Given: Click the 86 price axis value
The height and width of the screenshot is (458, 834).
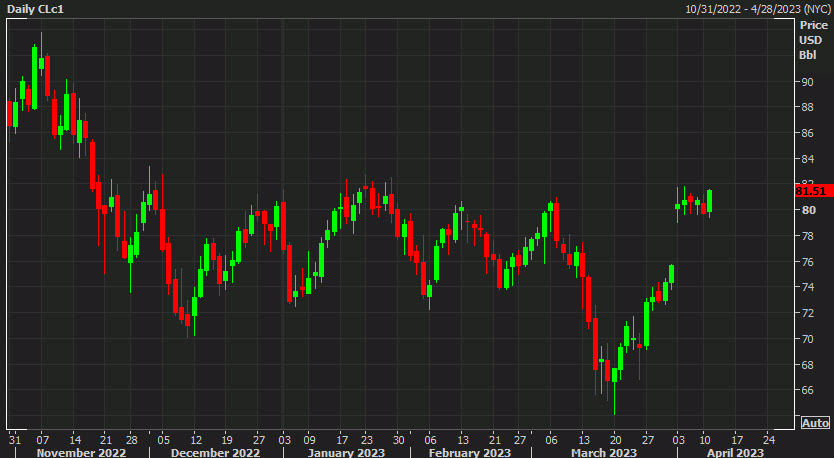Looking at the screenshot, I should pyautogui.click(x=808, y=133).
